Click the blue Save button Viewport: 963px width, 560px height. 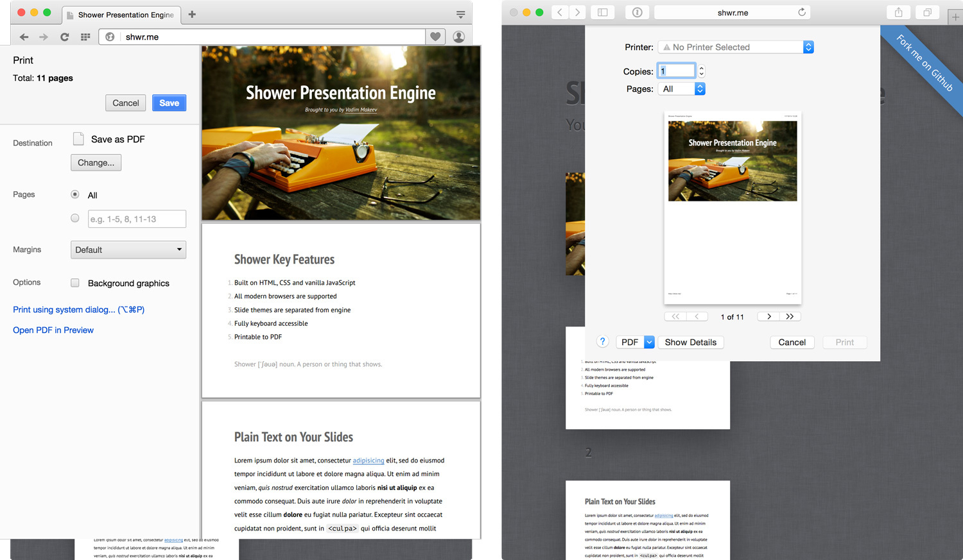[169, 103]
